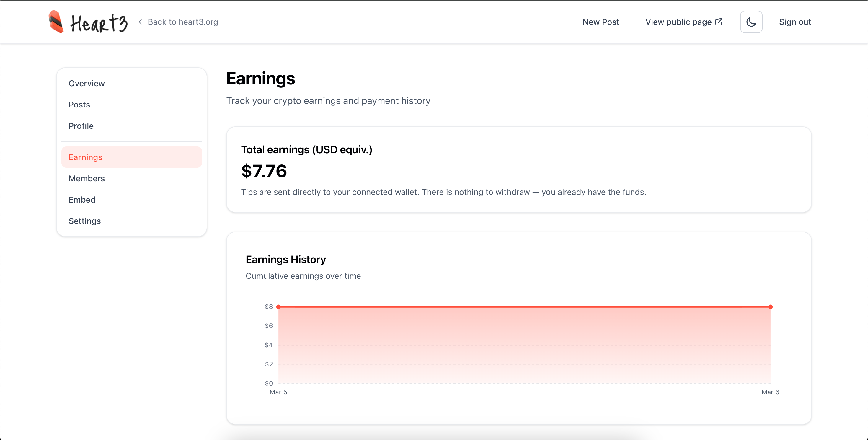868x440 pixels.
Task: Open the Overview sidebar item
Action: tap(87, 83)
